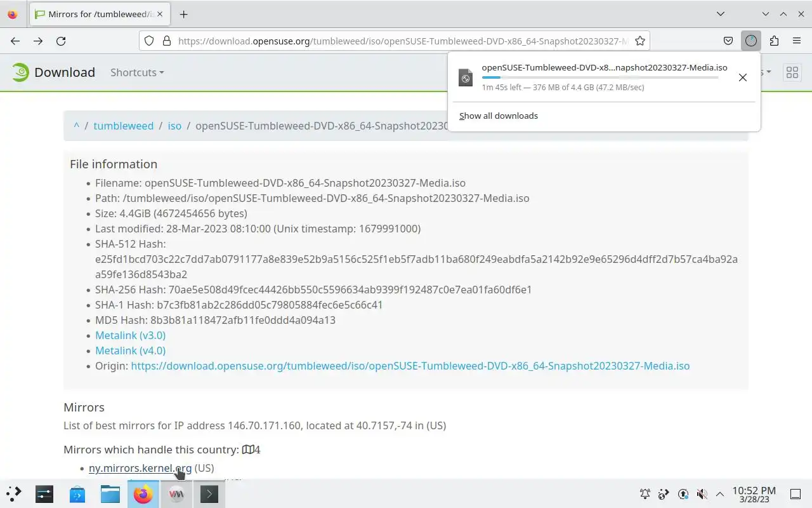Screen dimensions: 812x508
Task: Open the Extensions puzzle icon
Action: coord(774,41)
